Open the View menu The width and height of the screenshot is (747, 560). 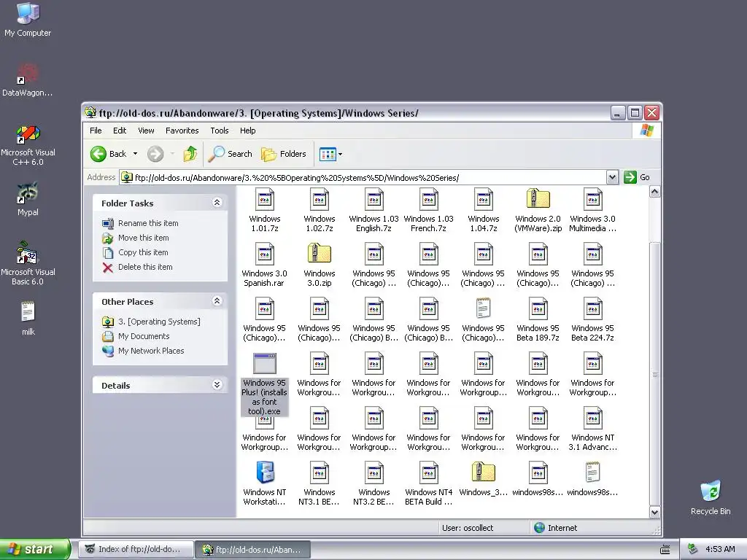[x=146, y=131]
